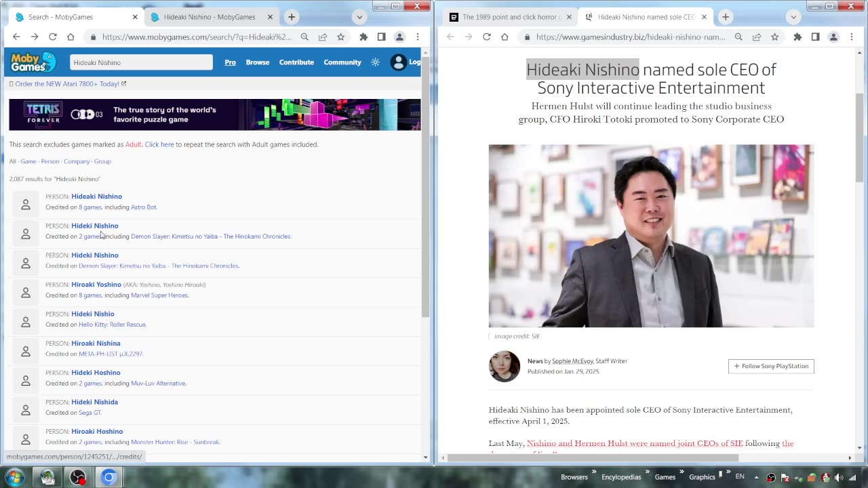Reload the MobyGames search page
The height and width of the screenshot is (488, 868).
[x=52, y=37]
